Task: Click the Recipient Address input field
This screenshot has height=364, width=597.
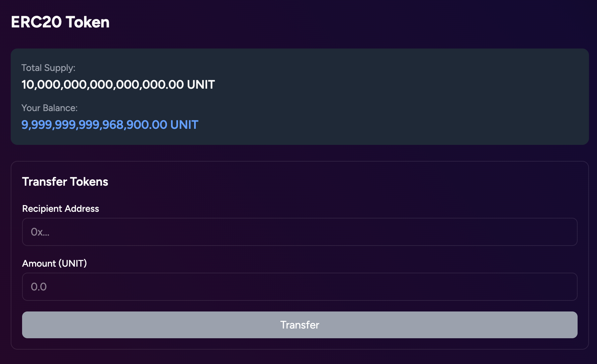Action: [x=300, y=232]
